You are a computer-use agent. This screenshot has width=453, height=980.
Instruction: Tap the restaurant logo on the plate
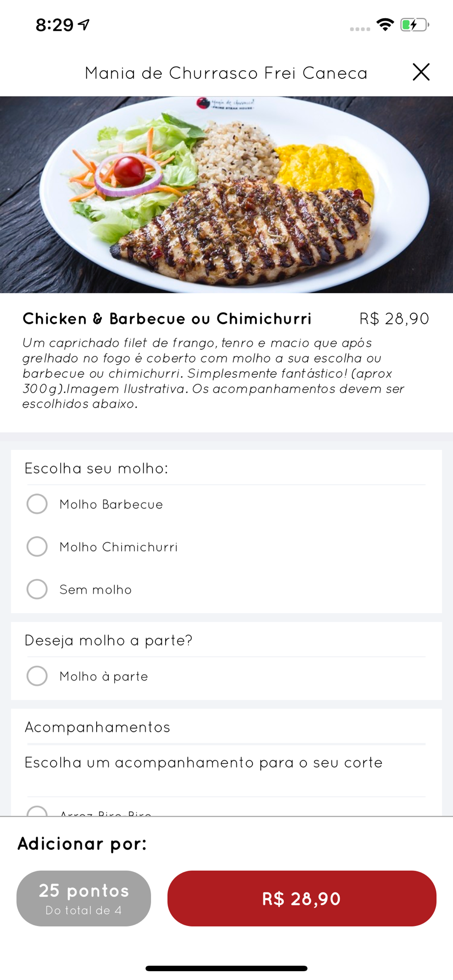coord(226,103)
